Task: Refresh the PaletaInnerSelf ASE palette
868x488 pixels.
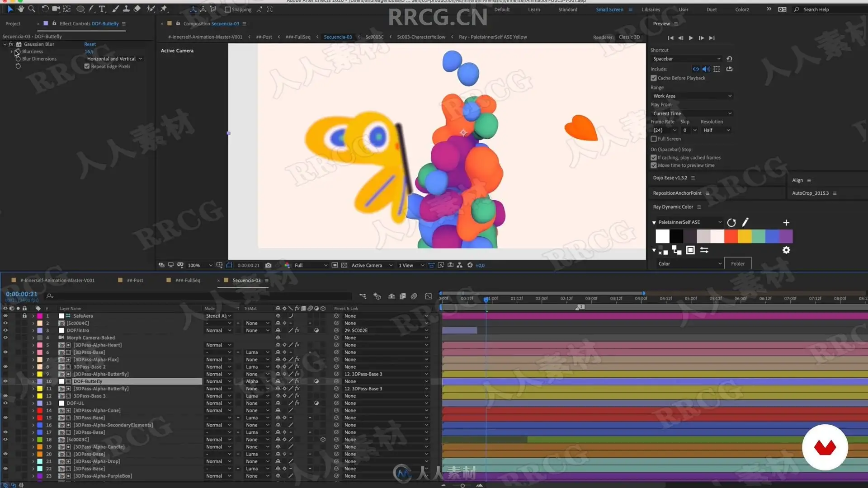Action: click(731, 222)
